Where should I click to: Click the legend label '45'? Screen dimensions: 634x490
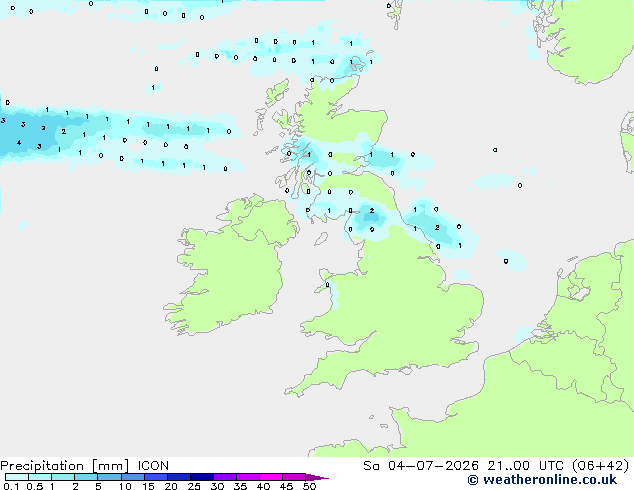286,486
